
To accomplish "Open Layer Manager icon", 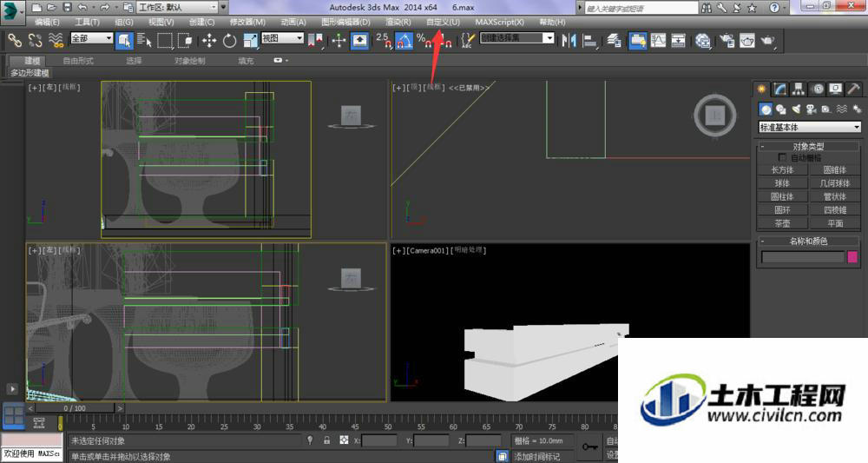I will [614, 40].
